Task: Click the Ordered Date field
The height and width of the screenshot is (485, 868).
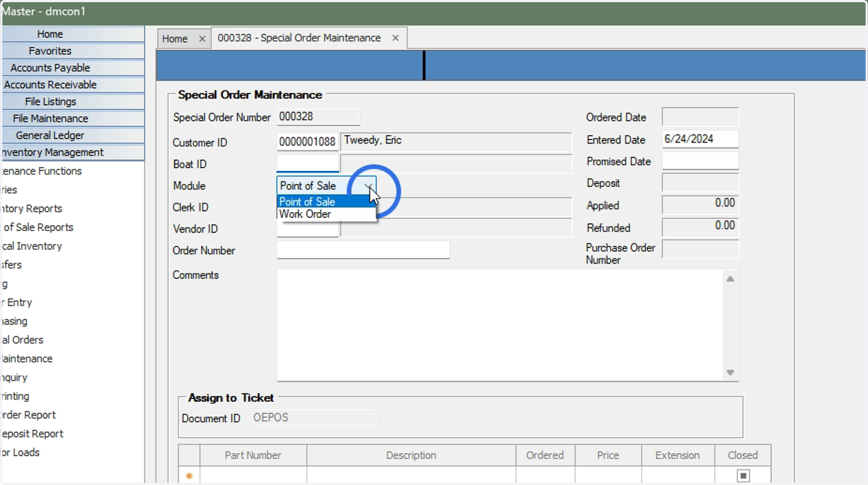Action: 700,117
